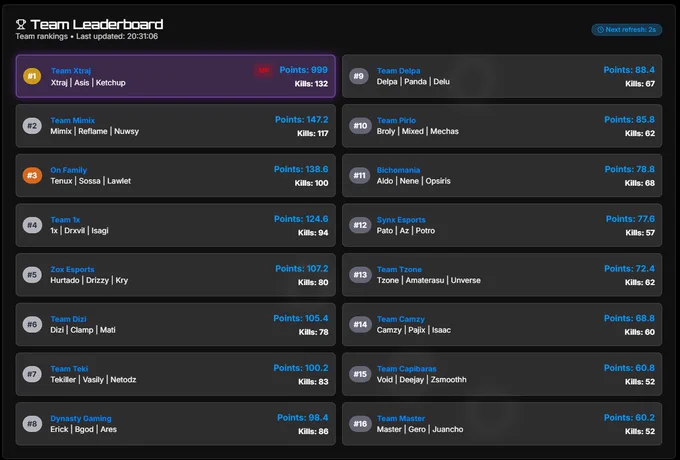The width and height of the screenshot is (680, 460).
Task: Open the On Family team name
Action: coord(69,170)
